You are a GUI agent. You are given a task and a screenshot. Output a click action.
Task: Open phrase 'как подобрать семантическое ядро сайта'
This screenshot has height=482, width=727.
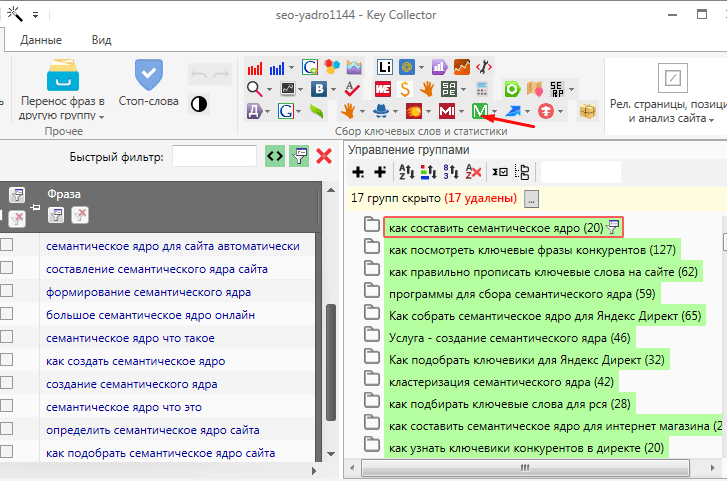coord(160,453)
